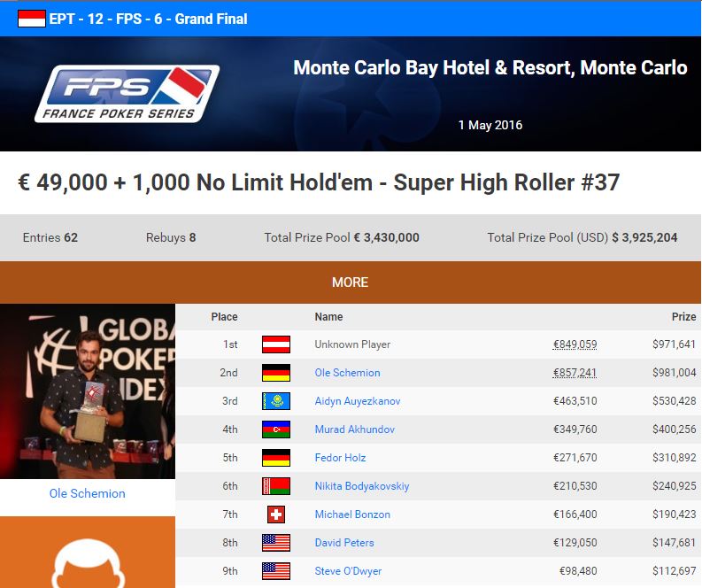Click the underlined €857,241 prize amount

(575, 373)
